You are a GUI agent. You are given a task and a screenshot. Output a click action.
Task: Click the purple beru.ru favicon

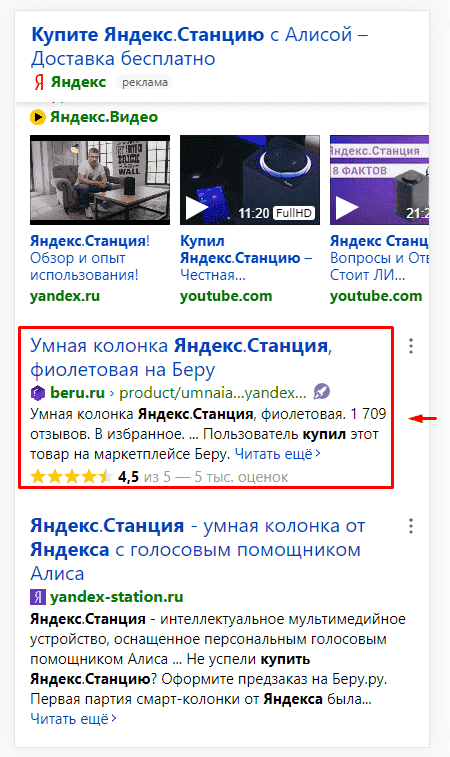pyautogui.click(x=38, y=393)
